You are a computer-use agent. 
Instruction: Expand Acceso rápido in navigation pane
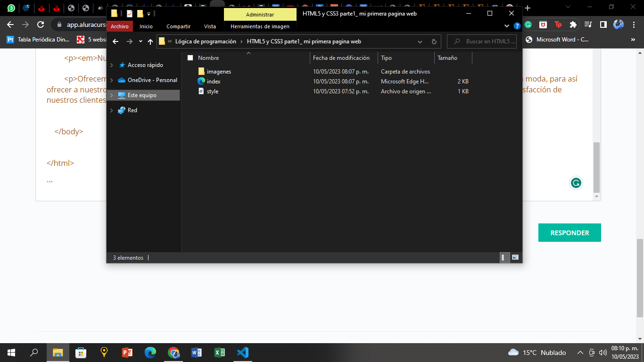[112, 65]
